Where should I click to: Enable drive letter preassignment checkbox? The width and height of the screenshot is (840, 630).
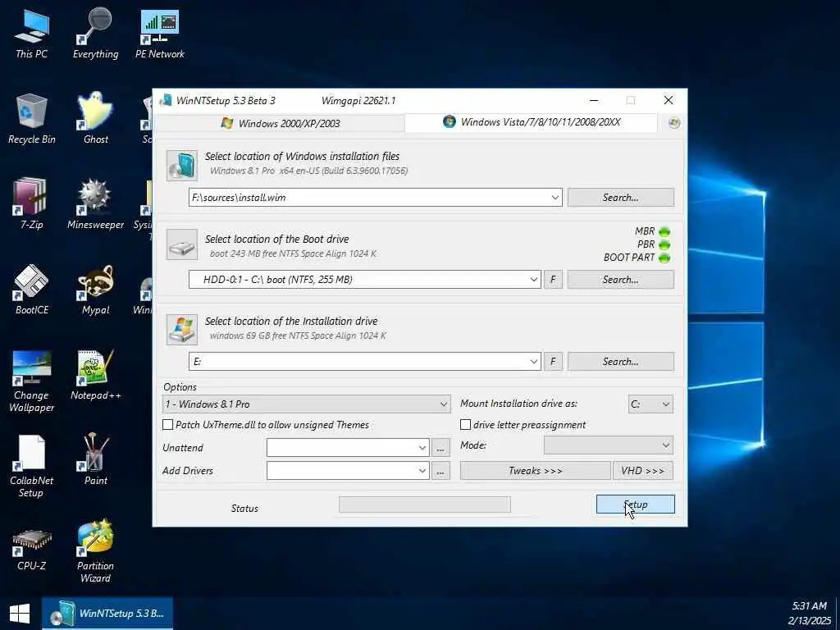[466, 425]
